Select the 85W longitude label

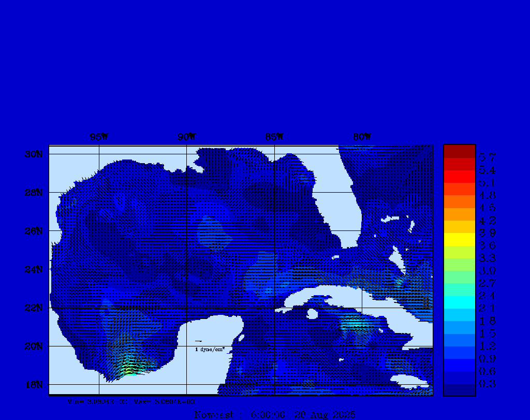tap(274, 137)
